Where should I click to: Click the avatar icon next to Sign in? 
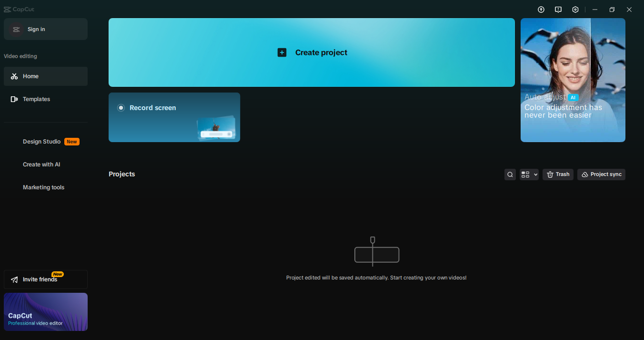[x=16, y=30]
